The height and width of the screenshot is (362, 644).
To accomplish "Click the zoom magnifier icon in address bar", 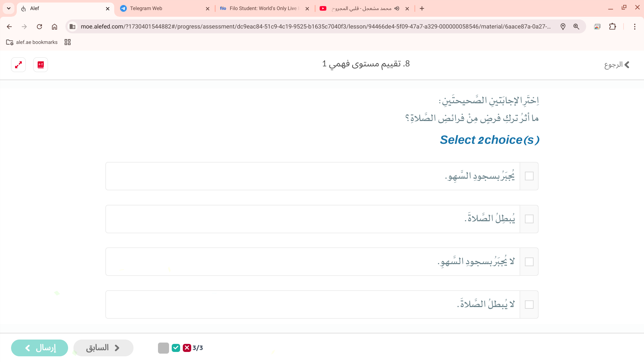I will click(576, 27).
